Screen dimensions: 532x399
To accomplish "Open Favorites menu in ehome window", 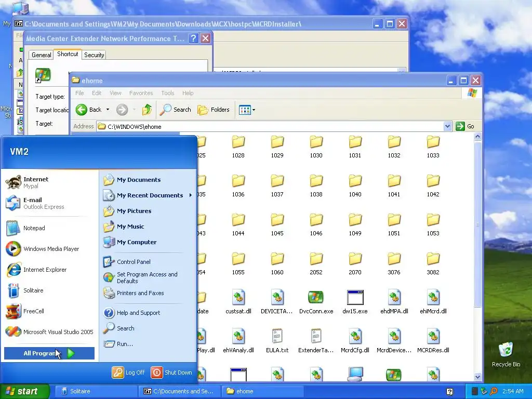I will [141, 93].
